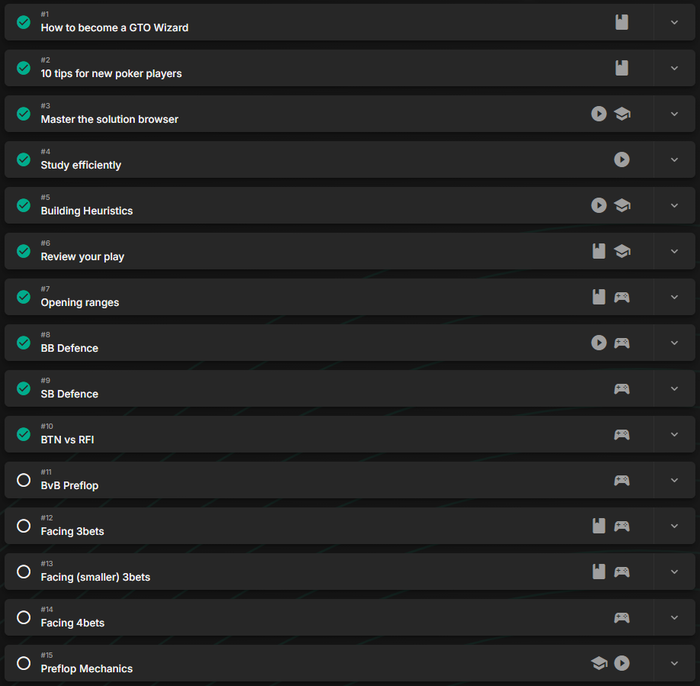Mark BvB Preflop lesson as complete

(24, 480)
